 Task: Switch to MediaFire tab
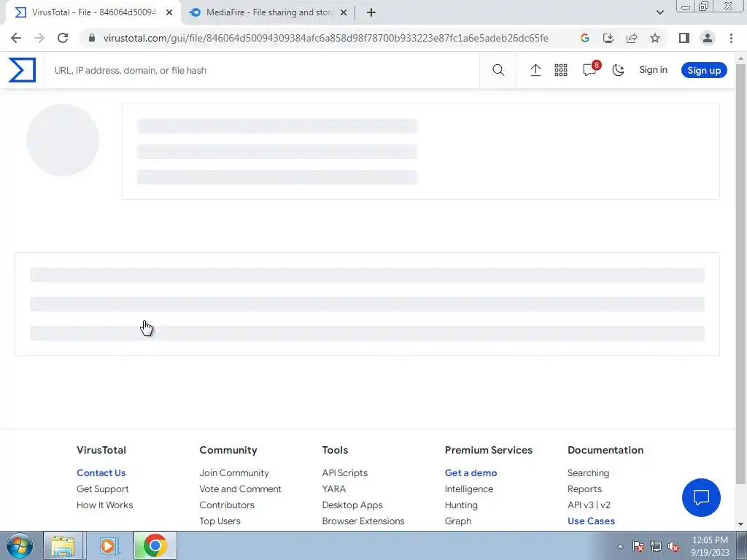tap(268, 12)
